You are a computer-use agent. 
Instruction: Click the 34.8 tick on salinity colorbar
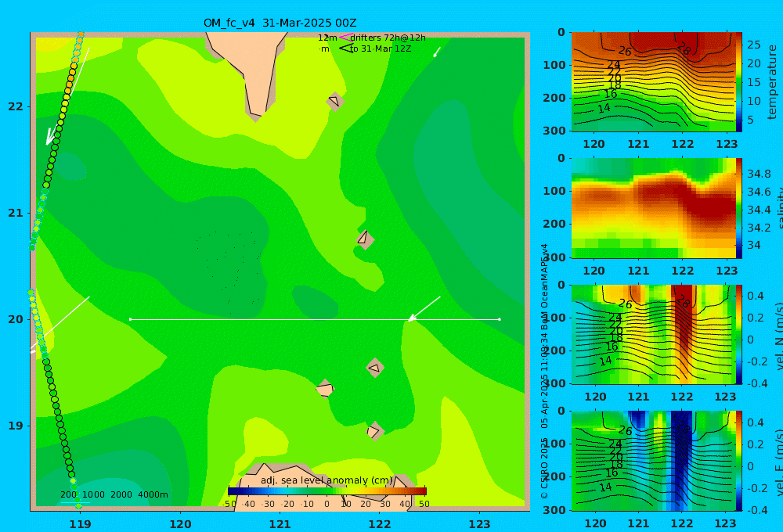click(759, 174)
